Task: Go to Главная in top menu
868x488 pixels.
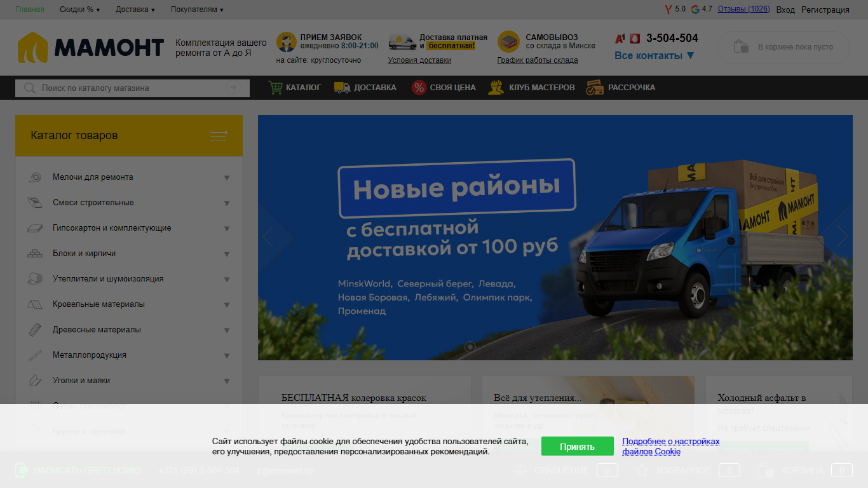Action: [30, 10]
